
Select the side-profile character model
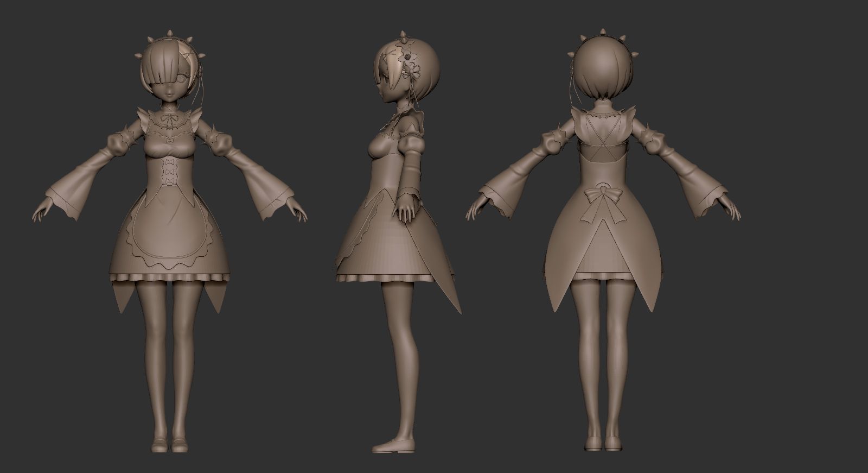pyautogui.click(x=397, y=242)
